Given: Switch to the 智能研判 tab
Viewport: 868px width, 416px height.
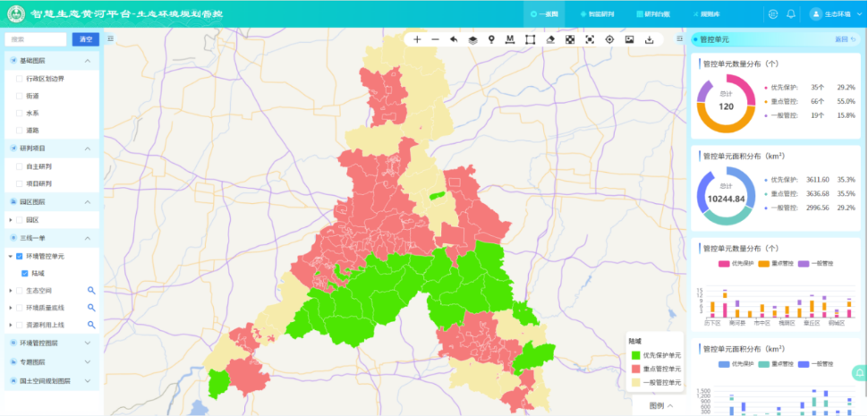Looking at the screenshot, I should (x=596, y=14).
